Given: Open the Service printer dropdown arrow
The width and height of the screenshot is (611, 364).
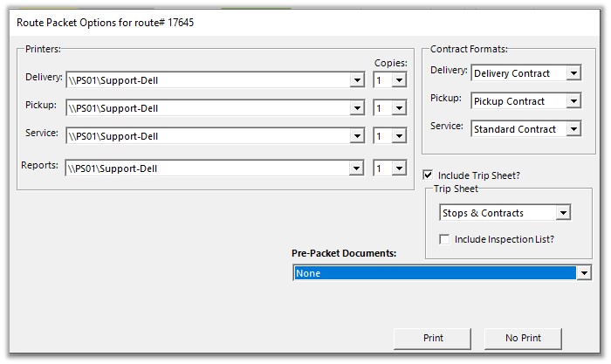Looking at the screenshot, I should pos(356,136).
